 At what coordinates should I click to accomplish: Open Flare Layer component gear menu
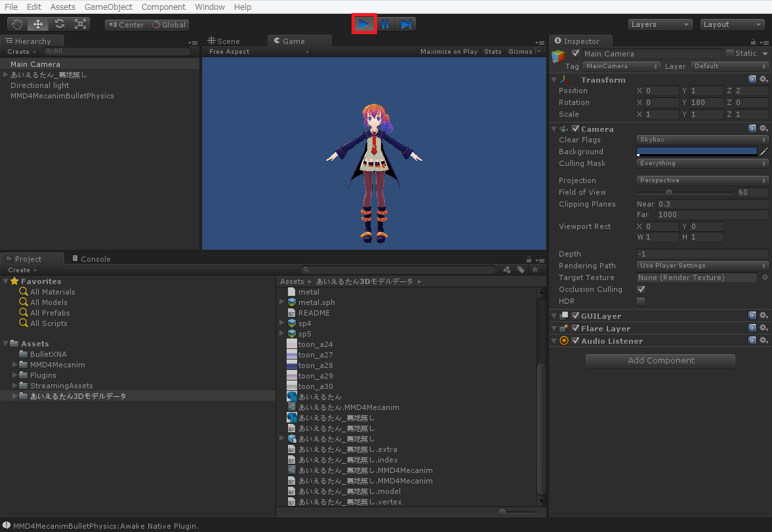click(x=763, y=327)
